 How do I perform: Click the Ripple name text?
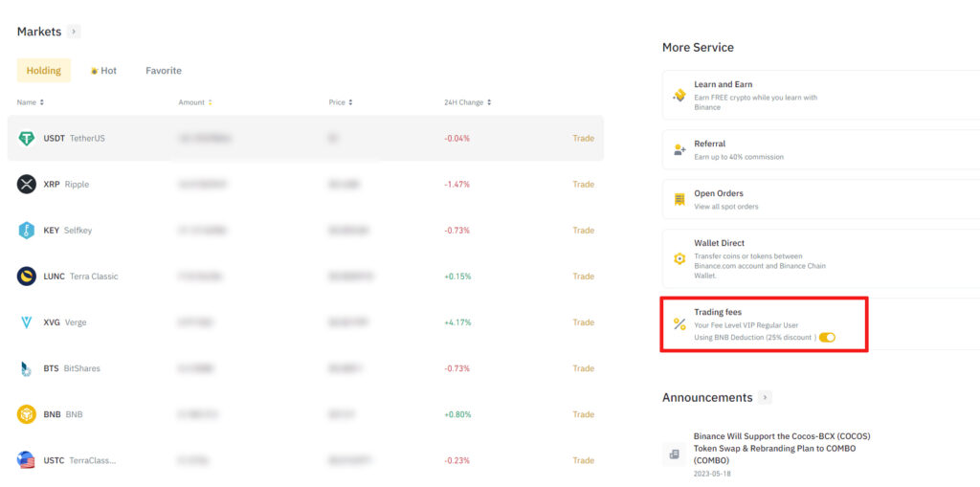point(77,185)
